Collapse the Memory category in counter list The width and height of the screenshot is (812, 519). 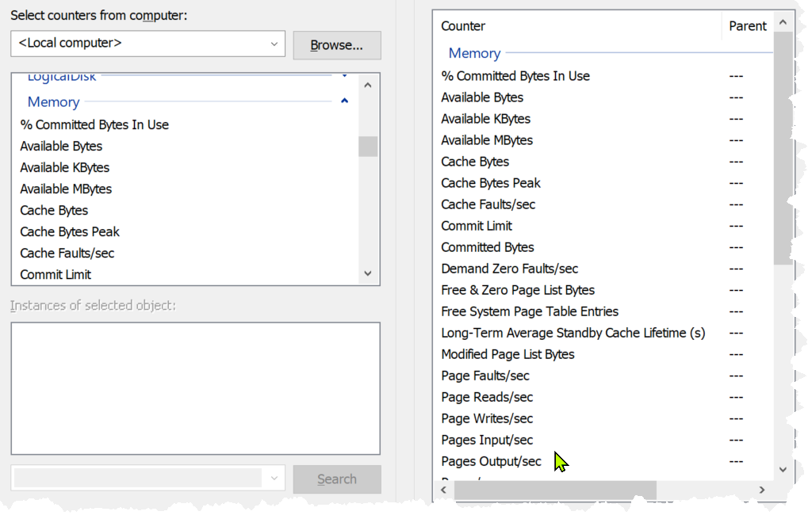pyautogui.click(x=344, y=101)
